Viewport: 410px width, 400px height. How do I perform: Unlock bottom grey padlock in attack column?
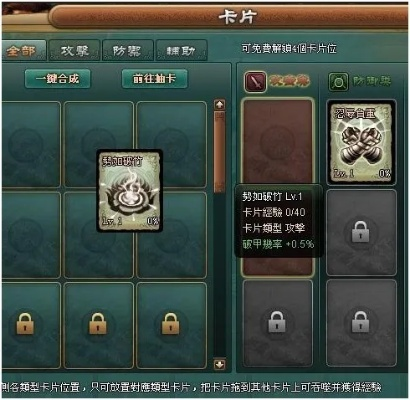[x=277, y=323]
